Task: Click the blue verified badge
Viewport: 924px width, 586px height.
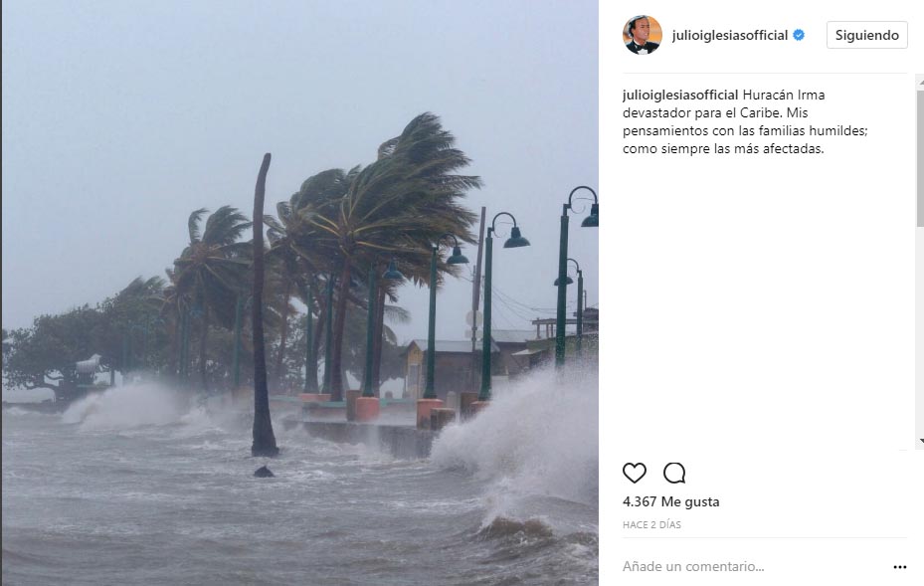Action: tap(799, 36)
